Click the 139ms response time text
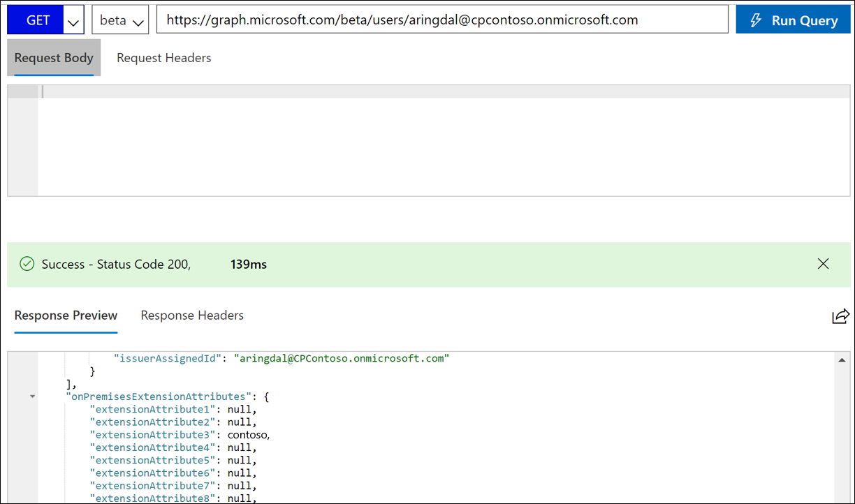Image resolution: width=855 pixels, height=504 pixels. (248, 265)
